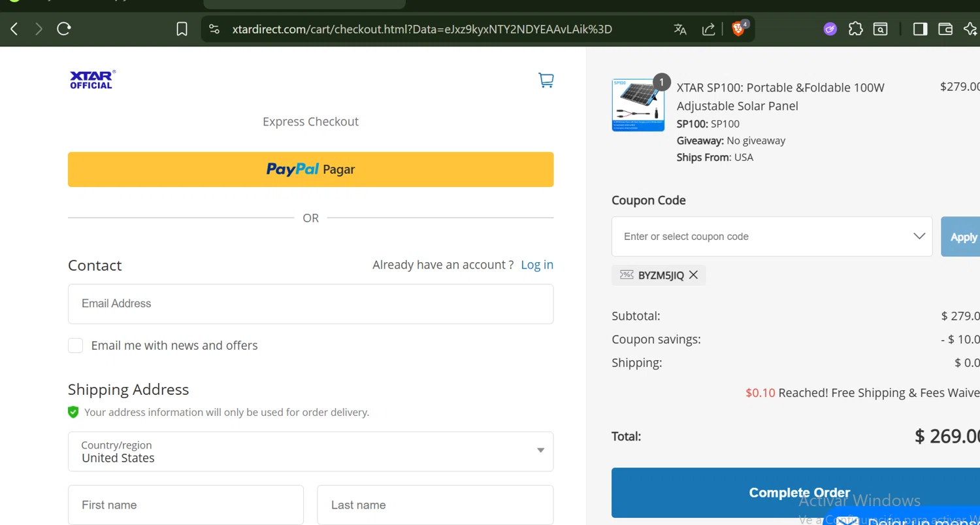Open the Leo AI sparkle icon
This screenshot has height=525, width=980.
[x=970, y=29]
